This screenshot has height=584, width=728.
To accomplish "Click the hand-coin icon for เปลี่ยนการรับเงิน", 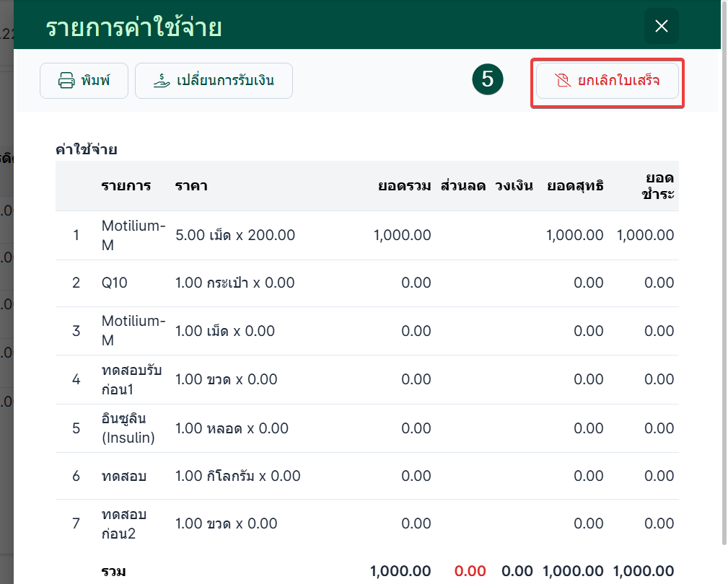I will click(x=162, y=80).
